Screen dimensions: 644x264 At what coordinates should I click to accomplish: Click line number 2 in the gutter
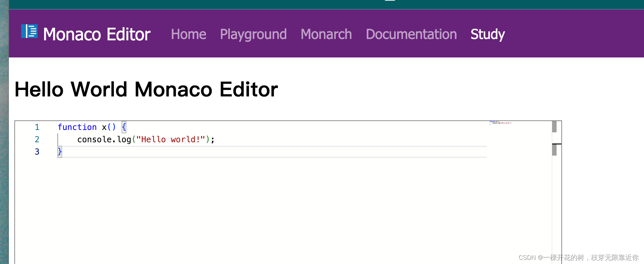[37, 140]
